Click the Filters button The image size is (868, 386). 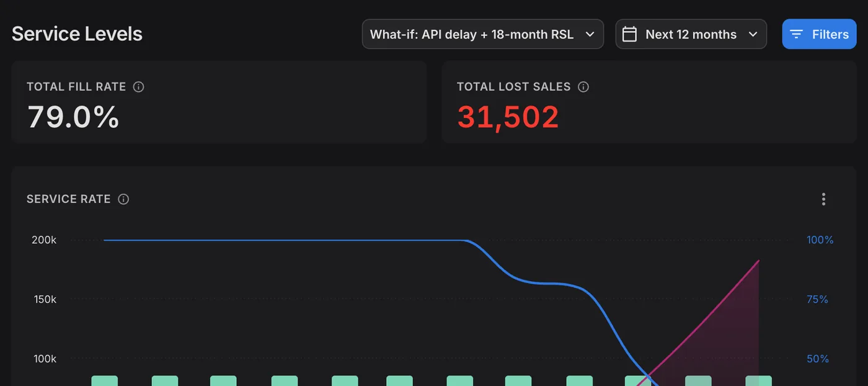[x=819, y=34]
